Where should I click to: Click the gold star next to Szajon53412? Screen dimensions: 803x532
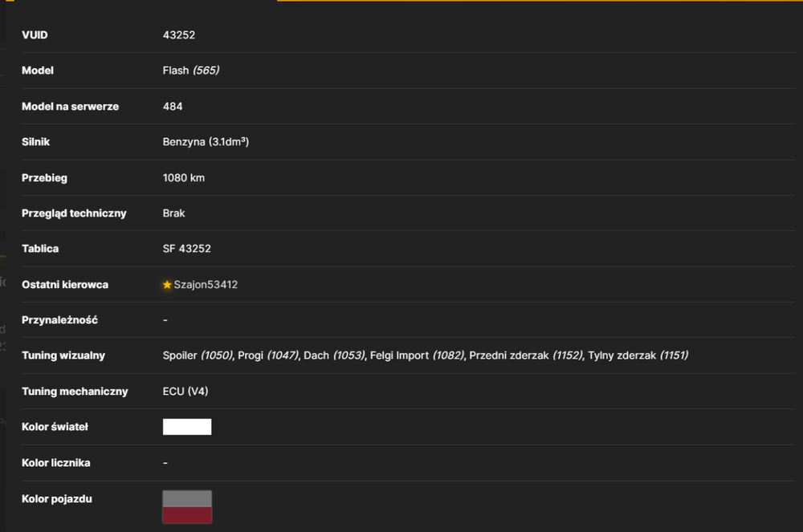coord(167,285)
